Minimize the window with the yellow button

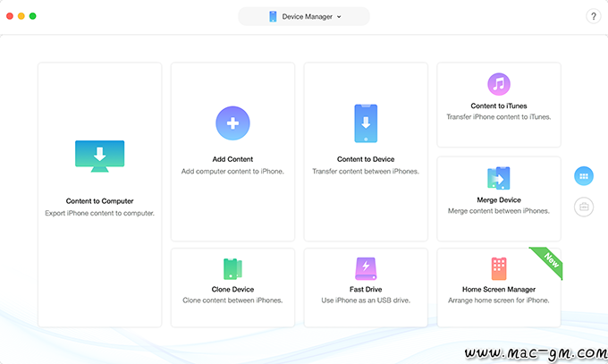pos(21,16)
